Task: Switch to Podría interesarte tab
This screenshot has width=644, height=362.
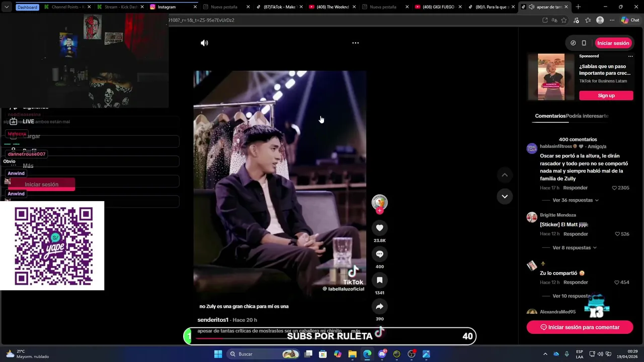Action: [587, 116]
